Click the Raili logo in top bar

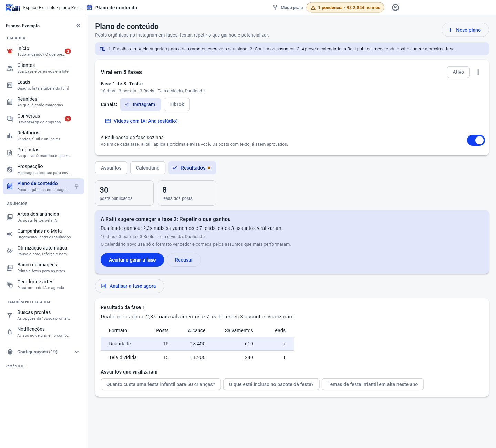tap(13, 8)
